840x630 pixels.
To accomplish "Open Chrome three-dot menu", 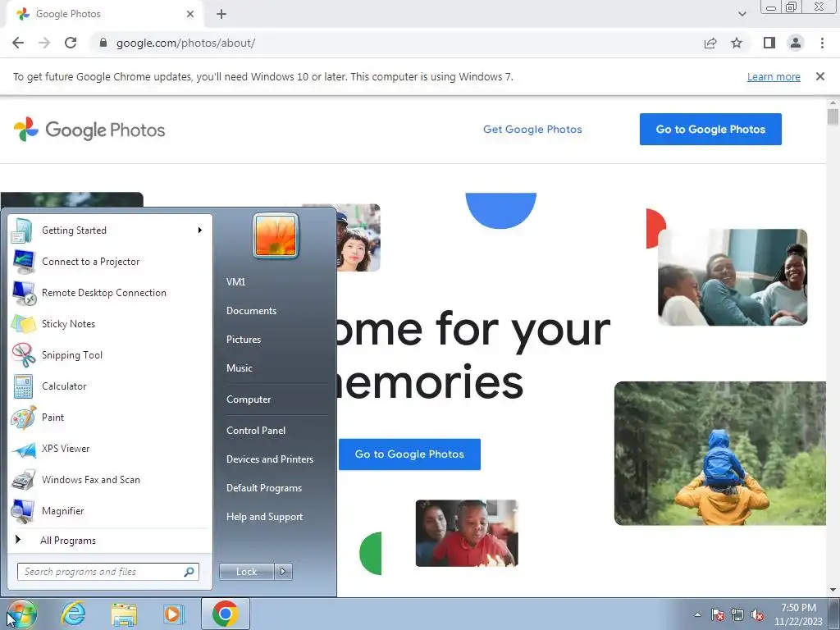I will 822,43.
